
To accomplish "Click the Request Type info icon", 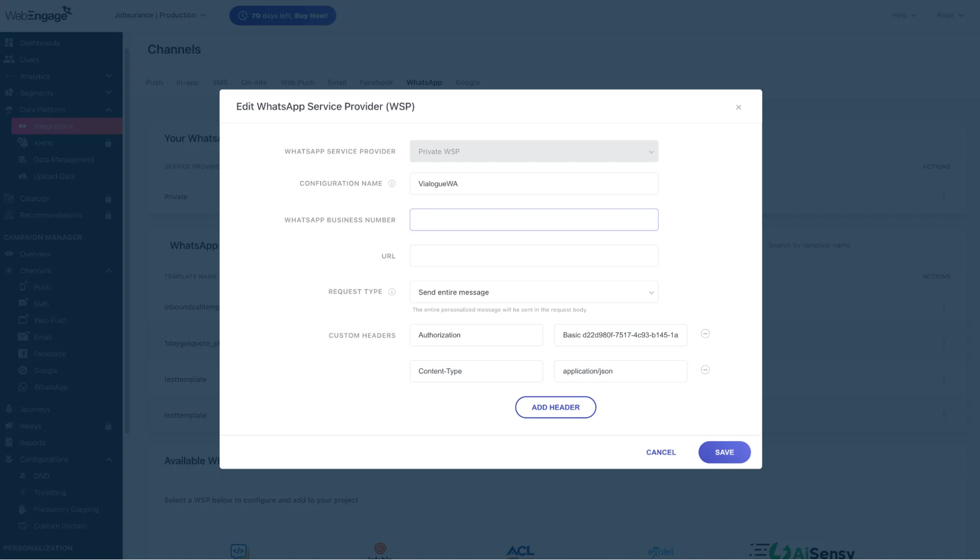I will pyautogui.click(x=392, y=292).
